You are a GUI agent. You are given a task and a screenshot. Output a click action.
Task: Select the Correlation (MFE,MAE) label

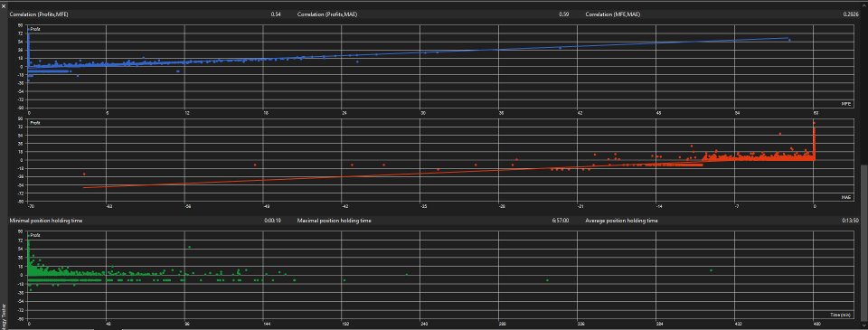click(613, 14)
